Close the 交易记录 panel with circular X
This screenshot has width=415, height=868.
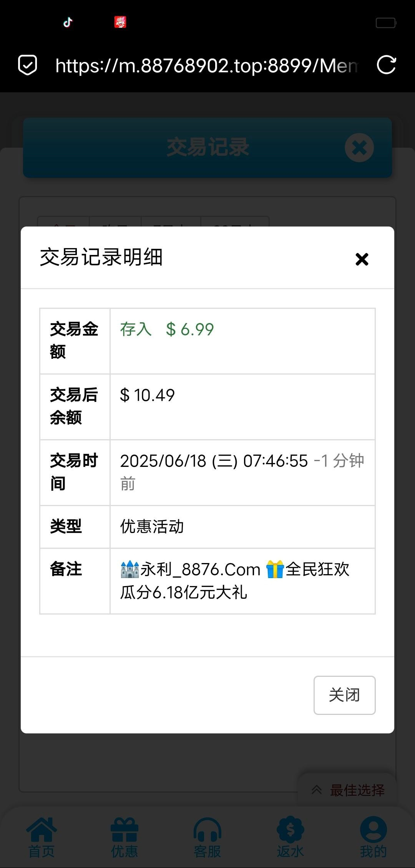tap(359, 148)
